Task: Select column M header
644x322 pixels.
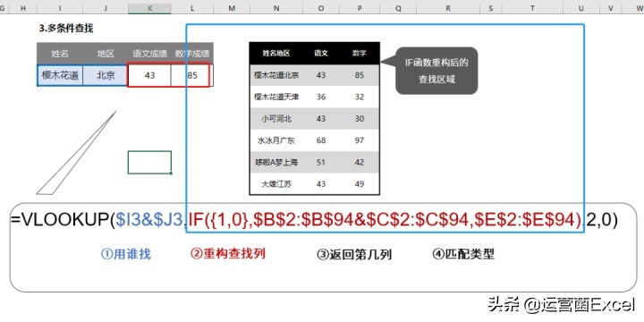Action: pyautogui.click(x=232, y=8)
